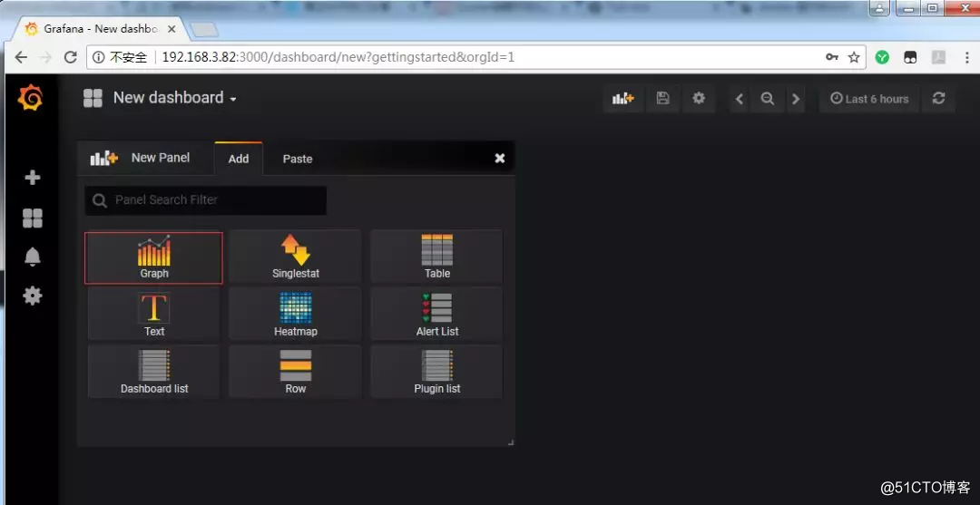Select the Grafana browser tab
The image size is (980, 505).
[x=100, y=29]
